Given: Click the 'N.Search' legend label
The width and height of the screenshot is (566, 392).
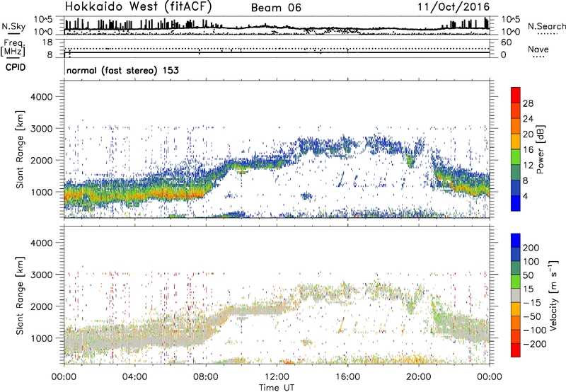Looking at the screenshot, I should (546, 26).
